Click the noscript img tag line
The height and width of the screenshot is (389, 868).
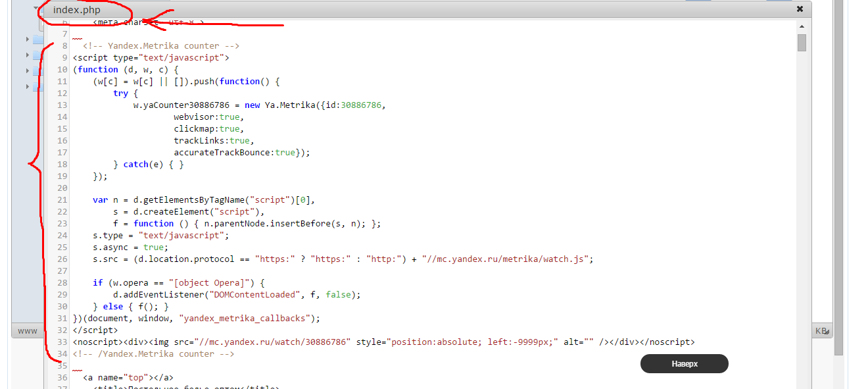pos(383,342)
